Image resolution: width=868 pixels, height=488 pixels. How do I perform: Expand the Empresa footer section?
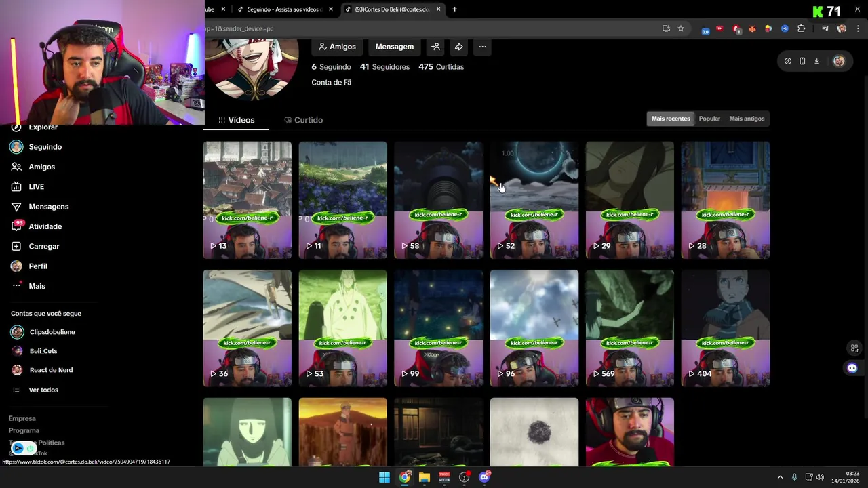22,418
